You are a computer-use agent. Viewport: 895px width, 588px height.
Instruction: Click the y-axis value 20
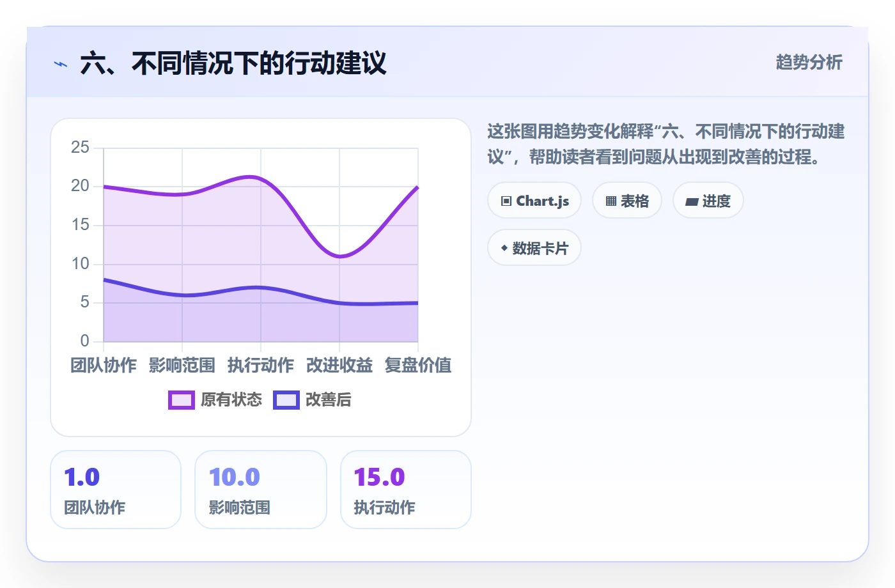pos(81,186)
